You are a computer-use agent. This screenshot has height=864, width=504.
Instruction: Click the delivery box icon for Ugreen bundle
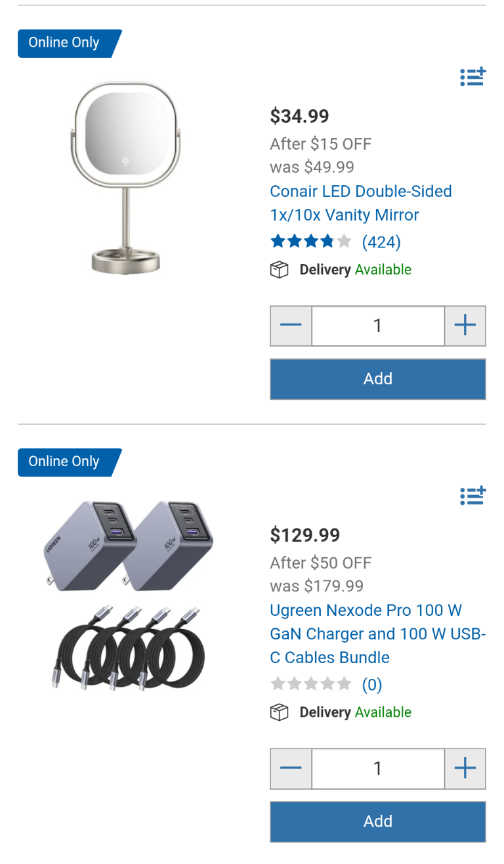tap(280, 712)
